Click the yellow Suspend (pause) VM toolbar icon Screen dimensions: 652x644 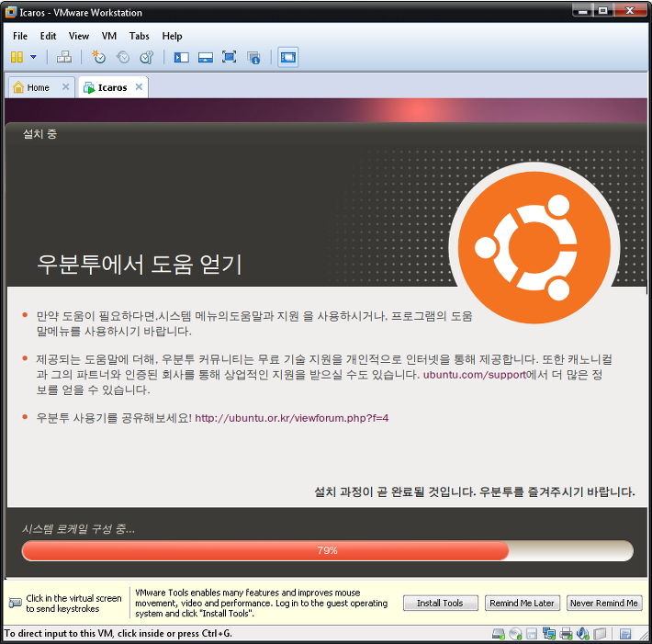[x=17, y=57]
